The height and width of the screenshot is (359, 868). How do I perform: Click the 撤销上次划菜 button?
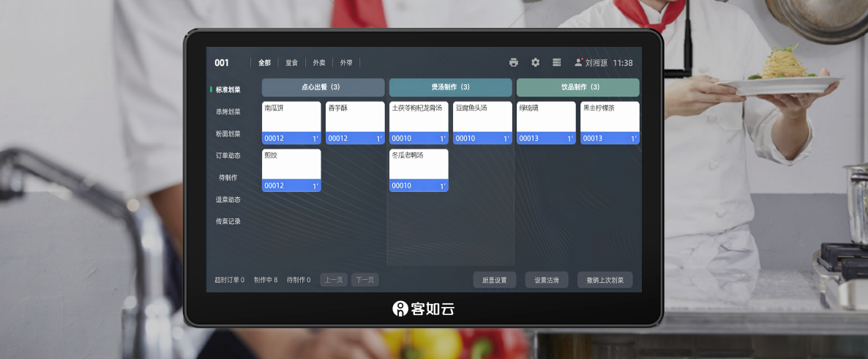tap(605, 280)
